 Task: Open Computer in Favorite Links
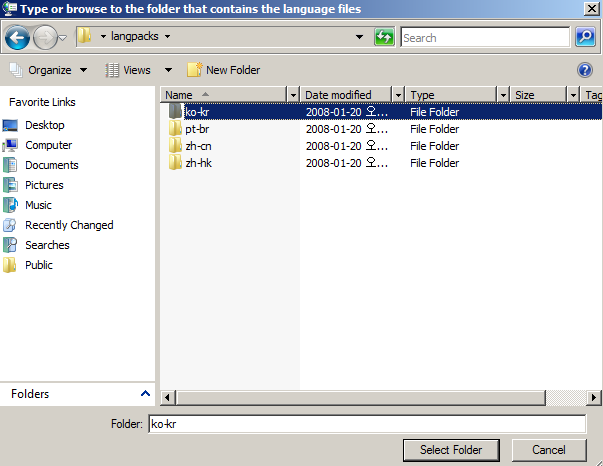click(48, 145)
